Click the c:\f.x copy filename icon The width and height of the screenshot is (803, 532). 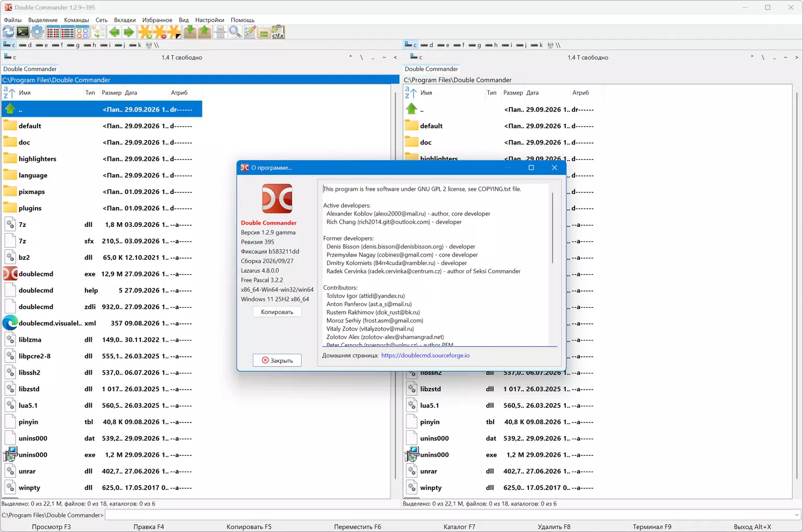click(278, 32)
